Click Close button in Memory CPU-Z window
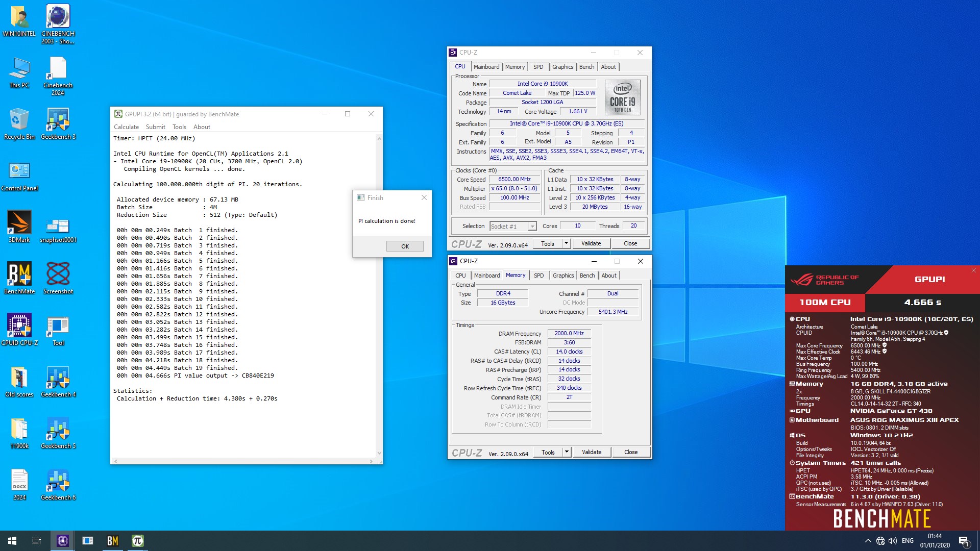 pyautogui.click(x=631, y=452)
